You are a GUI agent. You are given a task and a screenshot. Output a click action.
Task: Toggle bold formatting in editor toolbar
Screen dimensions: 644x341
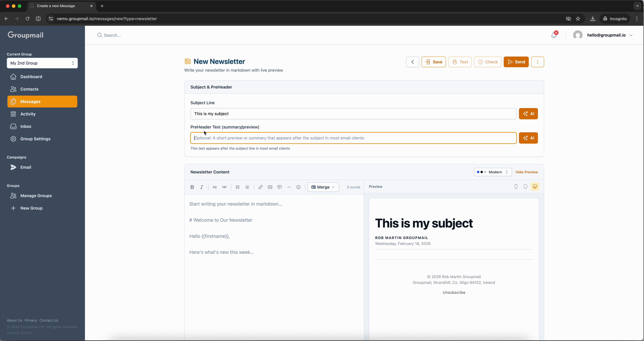pos(192,187)
